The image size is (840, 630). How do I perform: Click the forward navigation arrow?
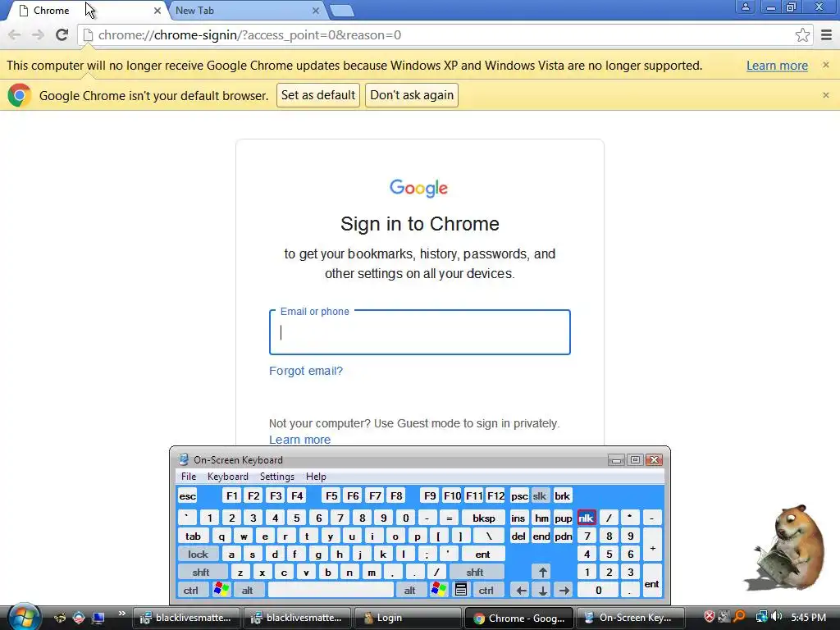click(38, 34)
